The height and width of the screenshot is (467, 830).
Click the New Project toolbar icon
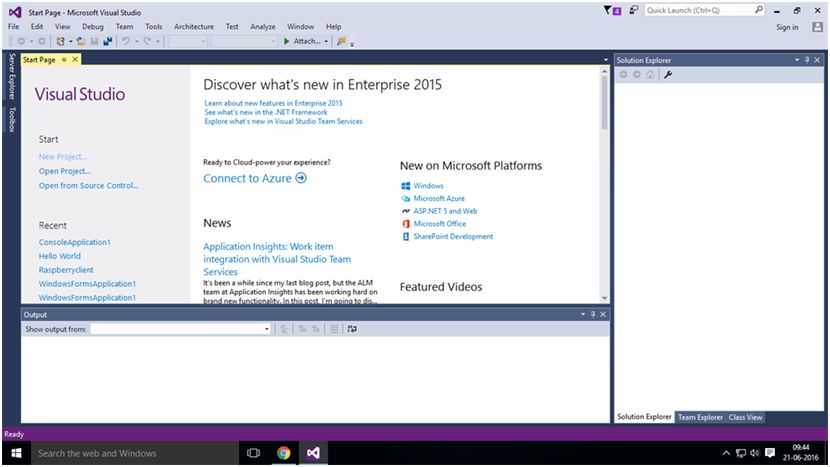click(x=60, y=41)
